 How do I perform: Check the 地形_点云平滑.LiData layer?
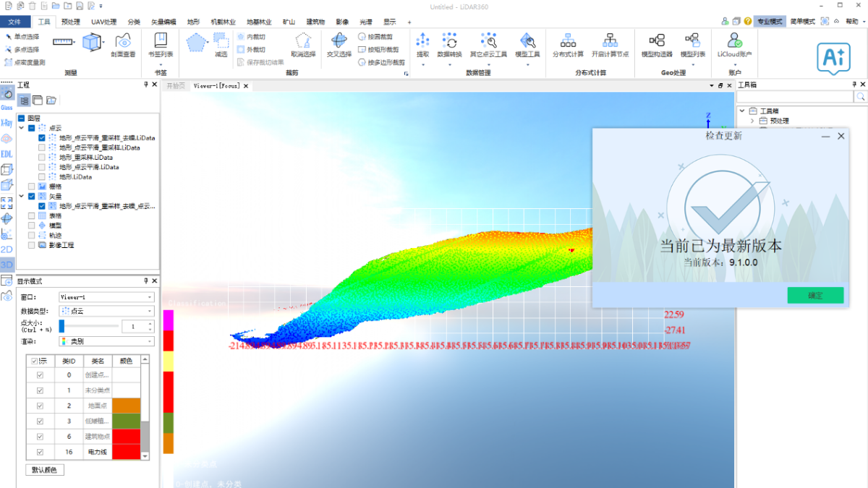tap(41, 167)
